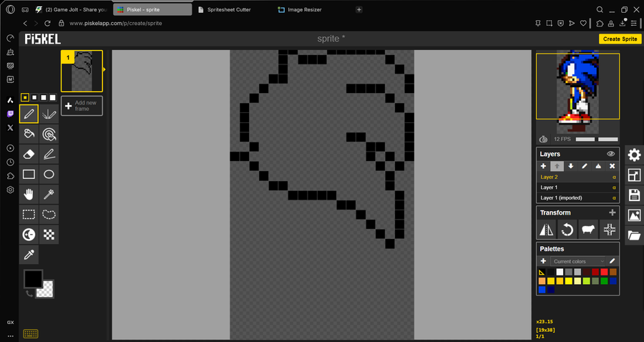The height and width of the screenshot is (342, 644).
Task: Add new frame button
Action: click(82, 106)
